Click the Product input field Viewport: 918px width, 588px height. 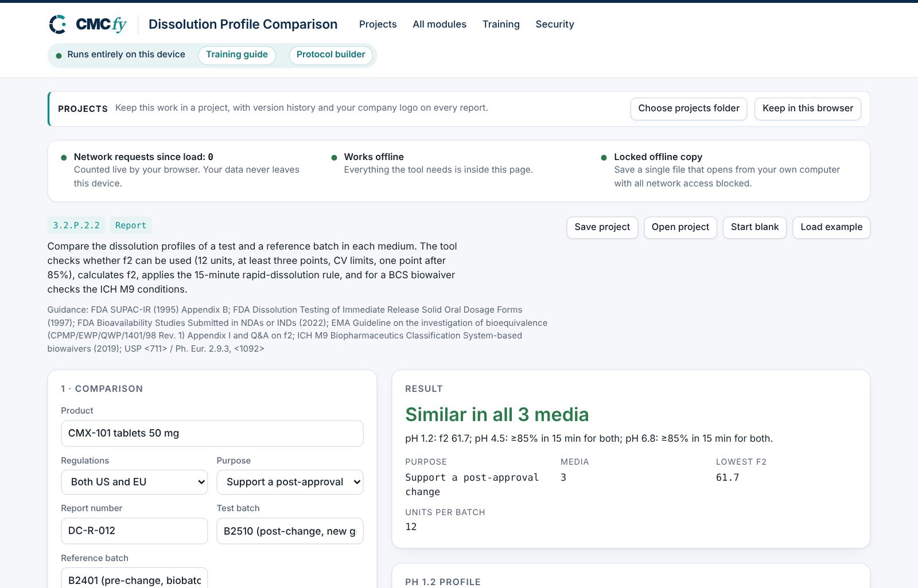(212, 433)
